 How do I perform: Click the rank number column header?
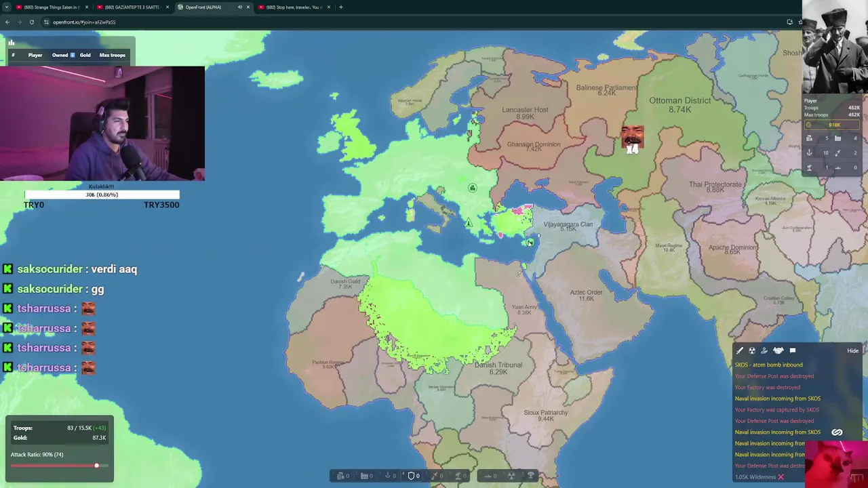click(x=13, y=55)
